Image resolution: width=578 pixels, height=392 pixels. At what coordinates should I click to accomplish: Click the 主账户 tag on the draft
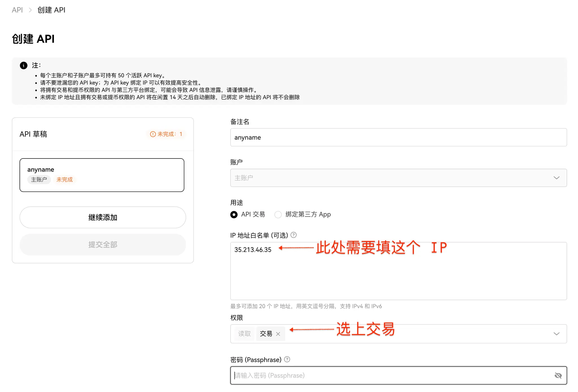pyautogui.click(x=39, y=179)
